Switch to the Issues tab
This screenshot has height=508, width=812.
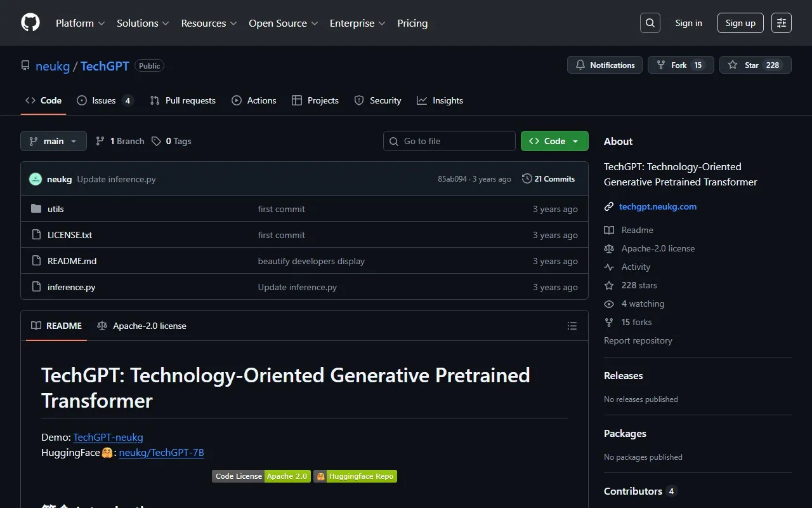[x=104, y=100]
